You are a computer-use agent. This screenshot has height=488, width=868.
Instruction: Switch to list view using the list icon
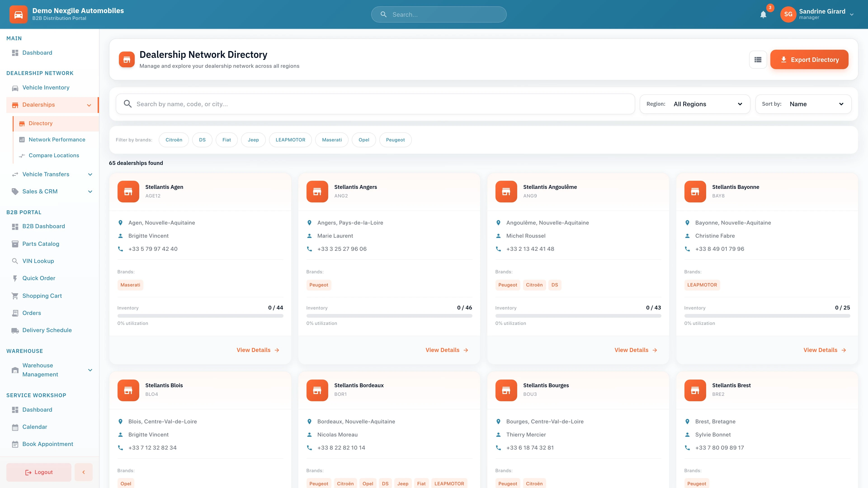(x=758, y=59)
